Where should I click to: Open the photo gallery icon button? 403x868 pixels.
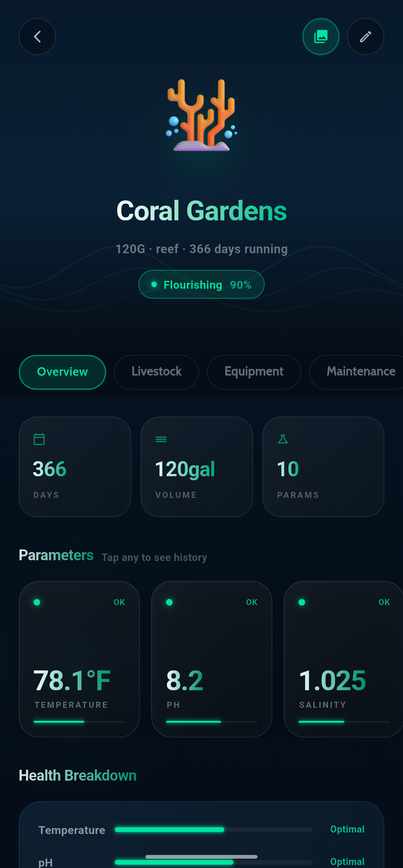click(321, 37)
